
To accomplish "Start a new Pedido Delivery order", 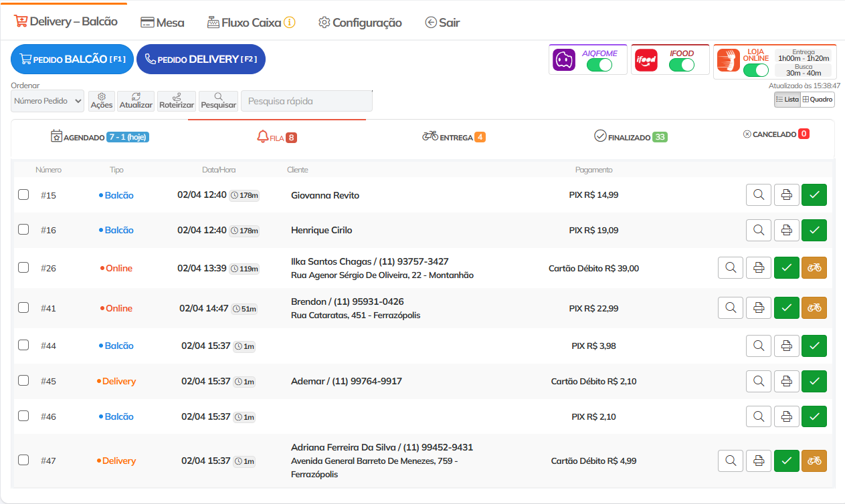I will click(201, 59).
